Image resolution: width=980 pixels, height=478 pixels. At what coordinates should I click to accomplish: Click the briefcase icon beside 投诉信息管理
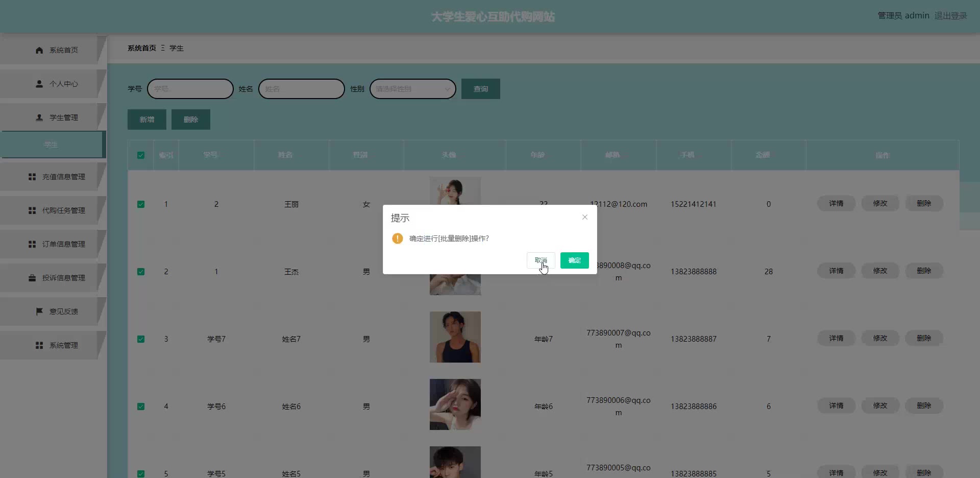(x=32, y=278)
